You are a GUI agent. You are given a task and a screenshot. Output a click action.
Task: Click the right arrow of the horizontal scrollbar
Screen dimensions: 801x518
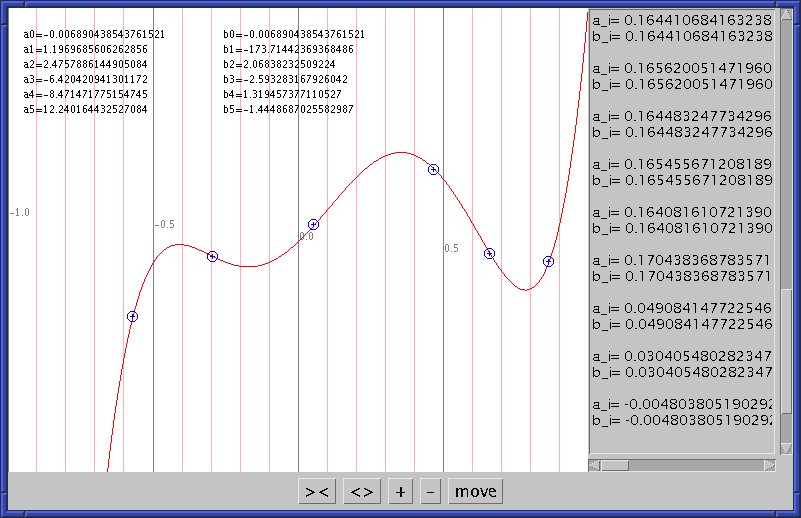770,466
